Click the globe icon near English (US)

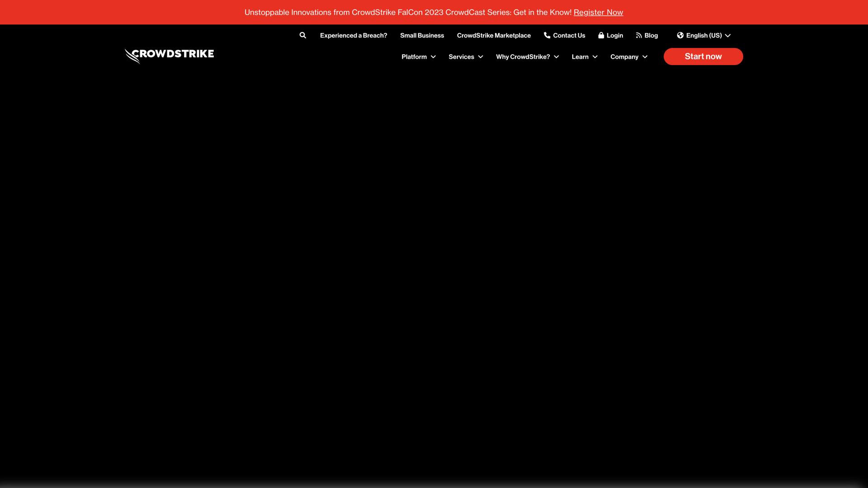(680, 35)
